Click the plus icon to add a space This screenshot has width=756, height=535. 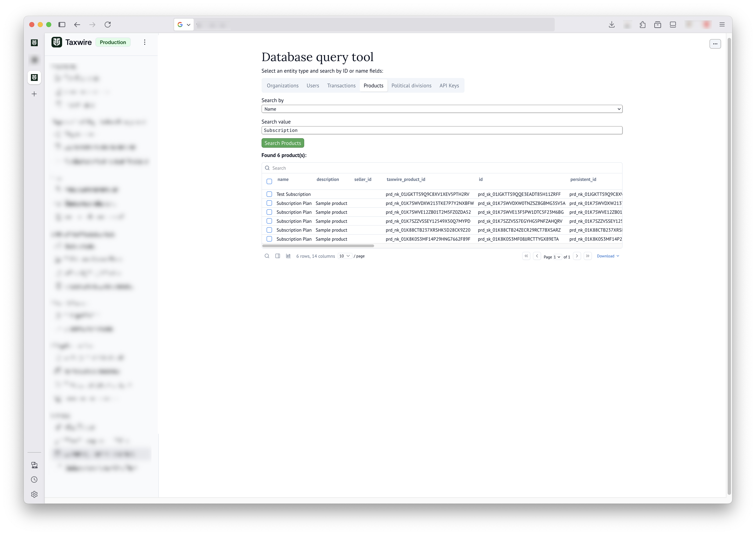34,94
